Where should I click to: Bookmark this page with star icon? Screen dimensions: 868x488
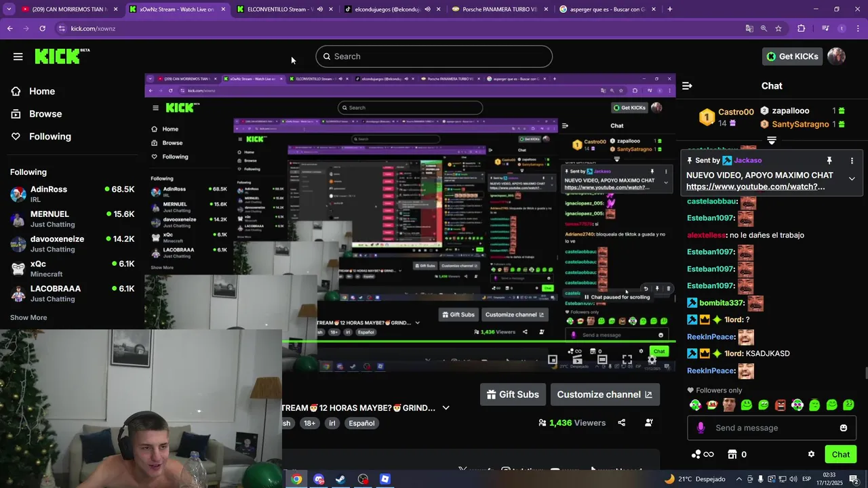(x=778, y=28)
